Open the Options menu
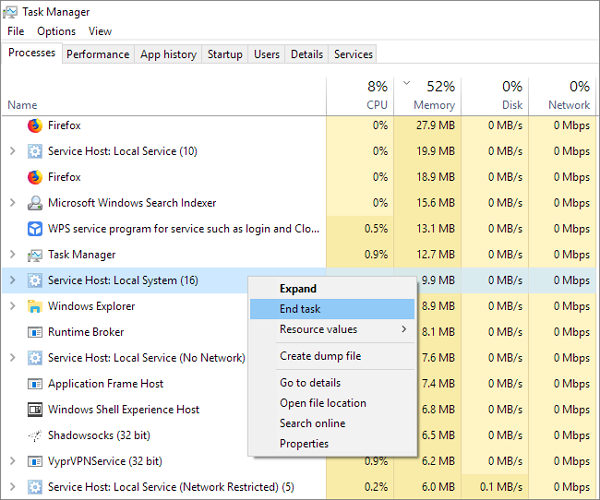This screenshot has height=500, width=600. pyautogui.click(x=56, y=31)
